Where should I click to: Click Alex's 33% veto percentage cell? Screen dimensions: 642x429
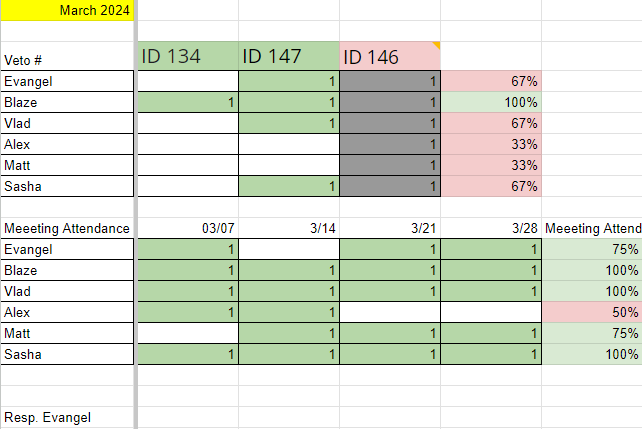pyautogui.click(x=491, y=144)
